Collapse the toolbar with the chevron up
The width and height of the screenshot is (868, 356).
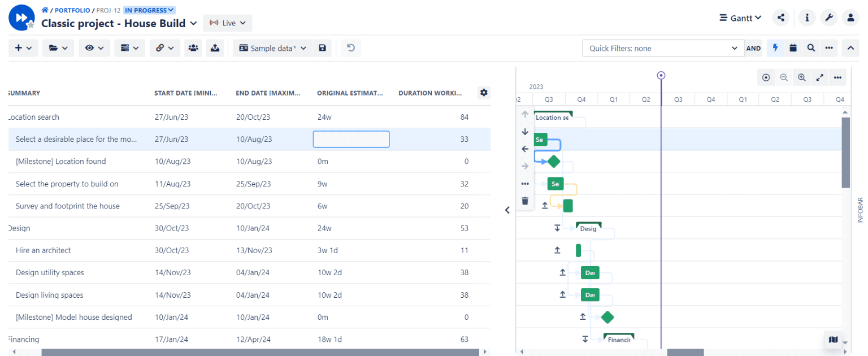tap(850, 48)
